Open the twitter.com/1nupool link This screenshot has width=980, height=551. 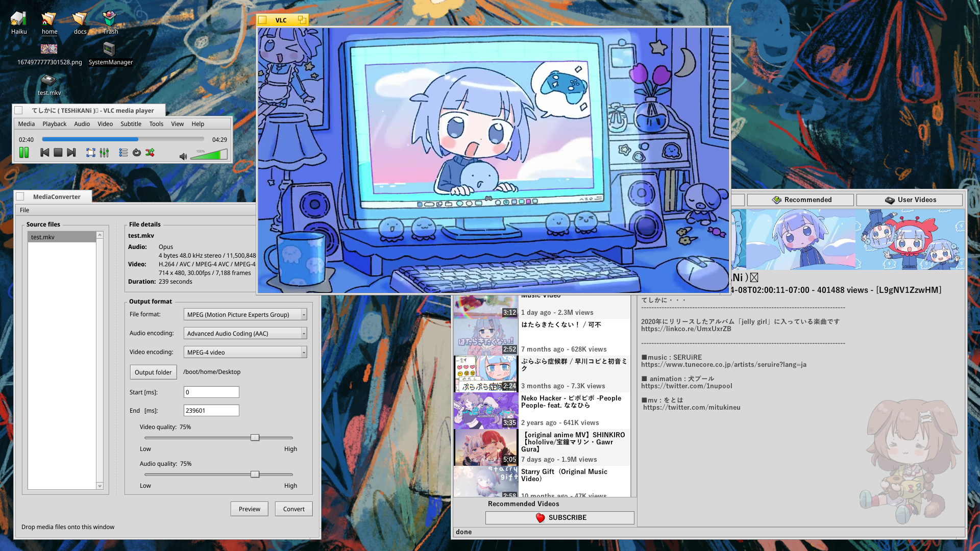pos(687,386)
